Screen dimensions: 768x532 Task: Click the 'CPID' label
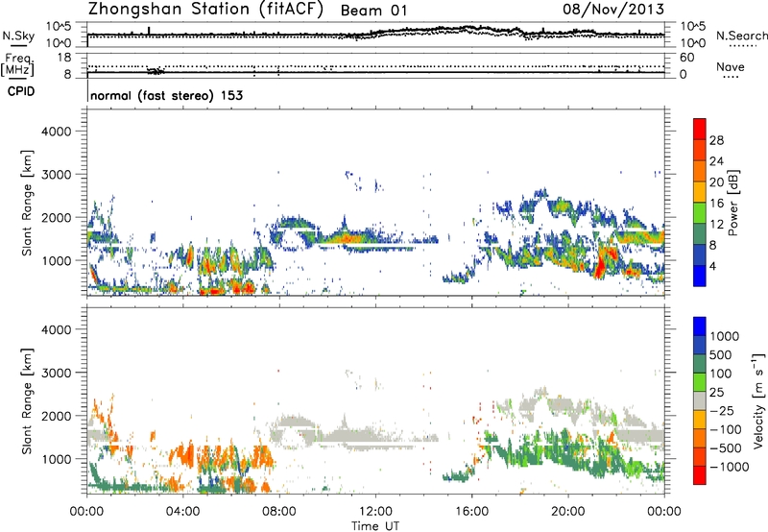[21, 91]
